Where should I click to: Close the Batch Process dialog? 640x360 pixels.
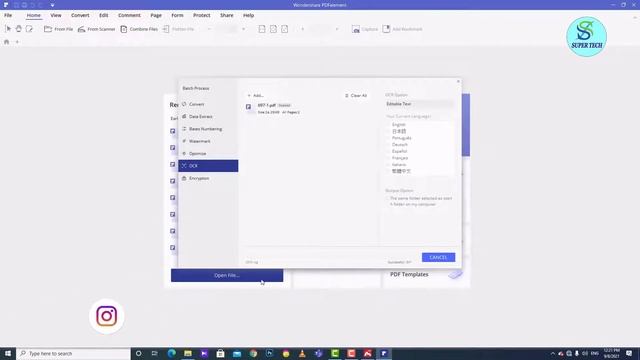[x=458, y=81]
